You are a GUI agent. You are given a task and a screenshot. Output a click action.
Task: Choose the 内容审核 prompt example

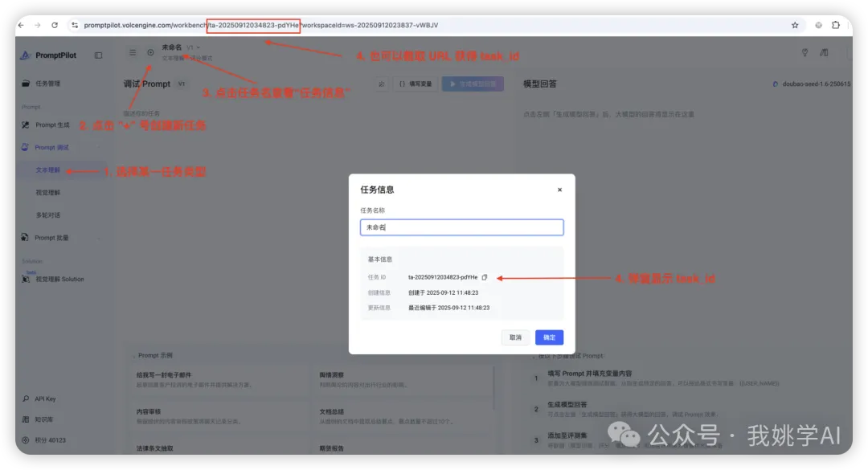tap(219, 416)
